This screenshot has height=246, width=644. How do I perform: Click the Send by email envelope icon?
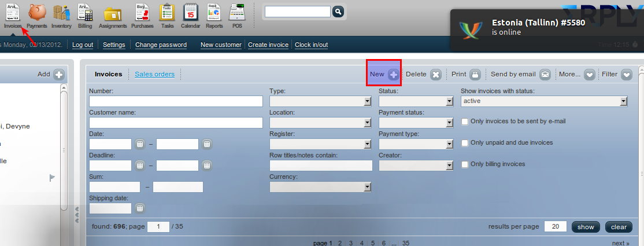pyautogui.click(x=545, y=75)
